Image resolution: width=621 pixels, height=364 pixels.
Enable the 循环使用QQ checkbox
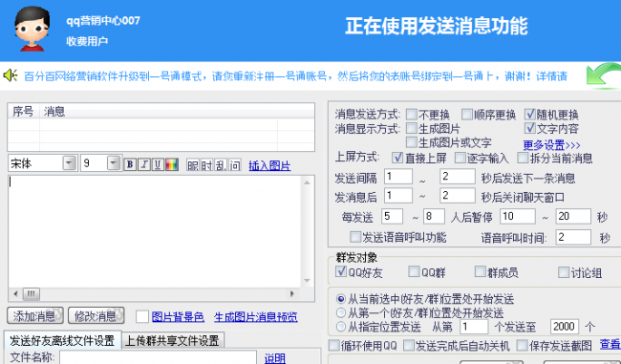pyautogui.click(x=334, y=346)
